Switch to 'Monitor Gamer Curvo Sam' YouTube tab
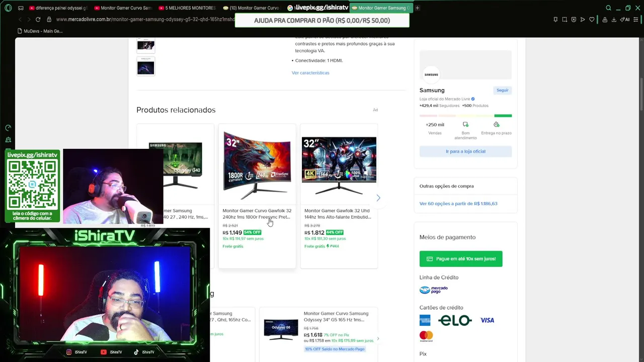This screenshot has height=362, width=644. point(123,8)
